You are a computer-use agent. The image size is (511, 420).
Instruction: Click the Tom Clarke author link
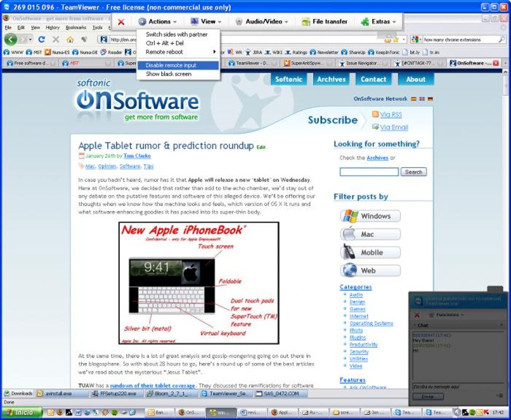tap(137, 156)
